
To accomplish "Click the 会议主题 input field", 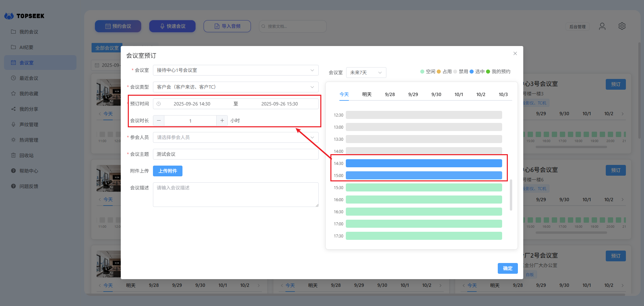I will [x=235, y=154].
